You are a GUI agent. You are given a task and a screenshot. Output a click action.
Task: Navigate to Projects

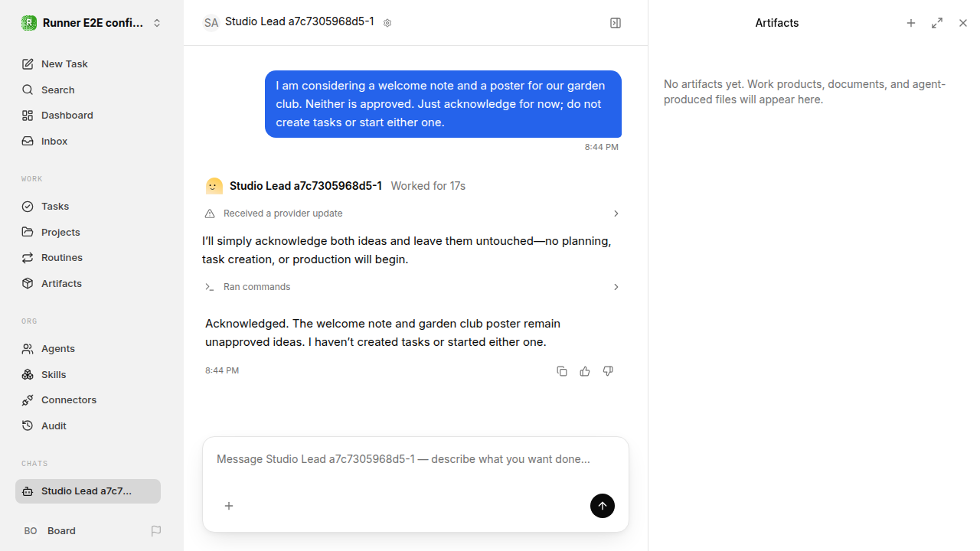click(x=88, y=232)
